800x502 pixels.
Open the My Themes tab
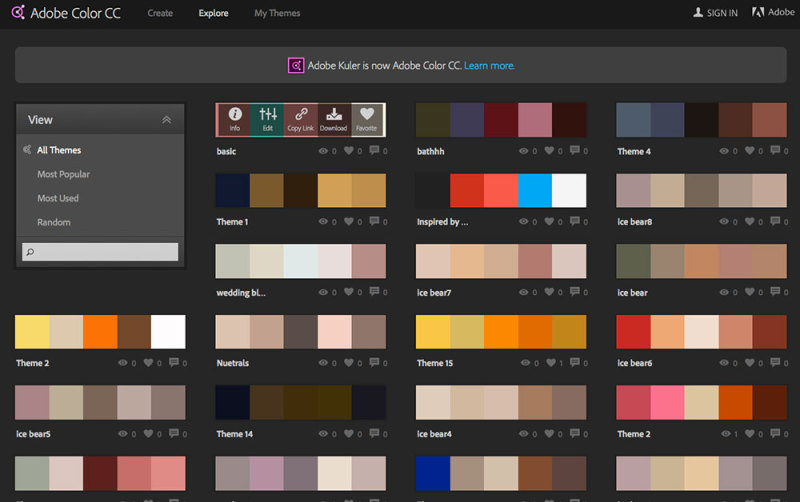(x=277, y=13)
